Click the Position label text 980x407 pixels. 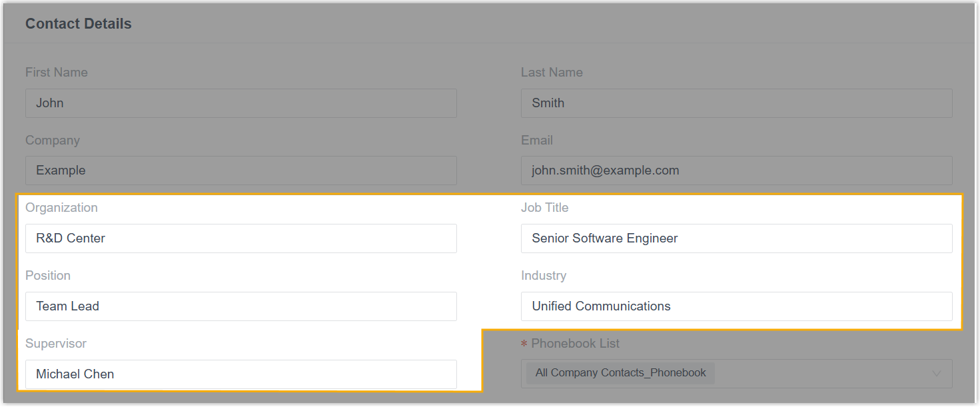click(48, 276)
